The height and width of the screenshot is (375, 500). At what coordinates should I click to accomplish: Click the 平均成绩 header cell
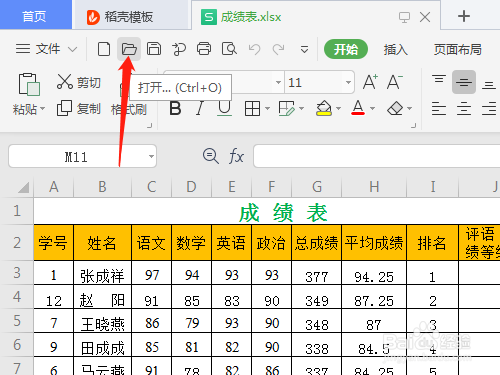pos(374,243)
